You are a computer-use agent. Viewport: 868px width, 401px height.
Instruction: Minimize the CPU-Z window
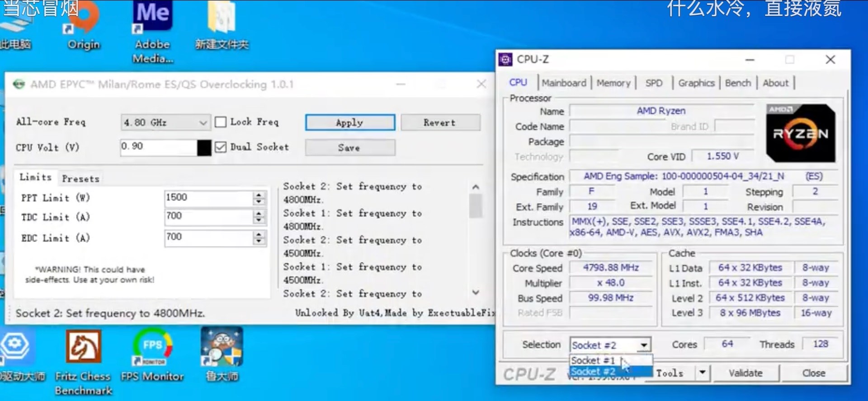tap(750, 60)
